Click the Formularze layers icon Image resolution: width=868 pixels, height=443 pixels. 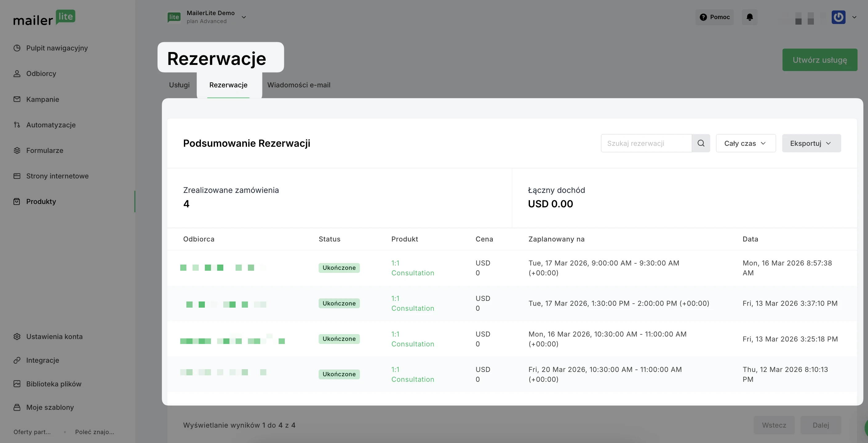pos(17,150)
